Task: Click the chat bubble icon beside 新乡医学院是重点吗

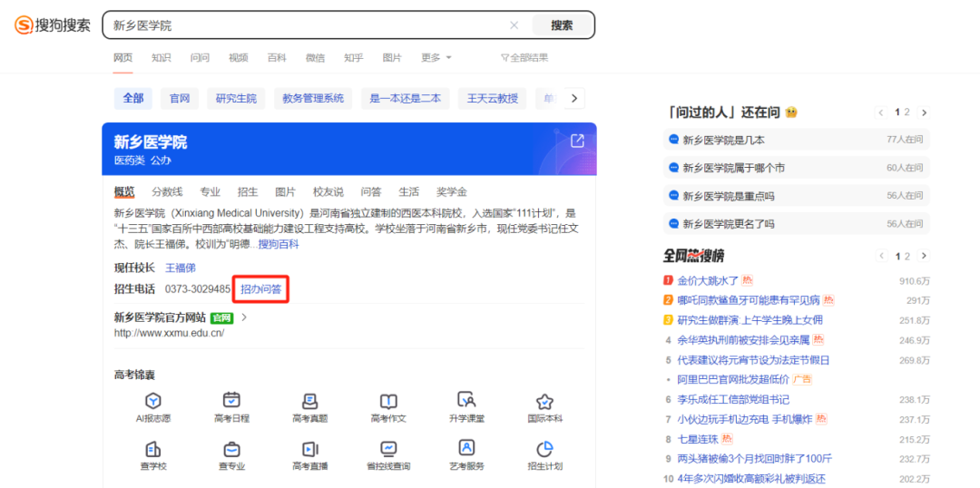Action: point(673,196)
